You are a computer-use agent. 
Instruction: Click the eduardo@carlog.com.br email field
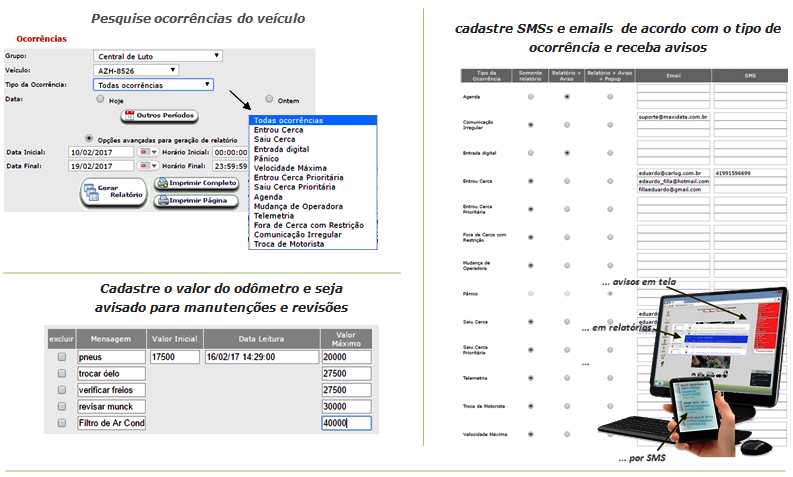click(x=673, y=173)
